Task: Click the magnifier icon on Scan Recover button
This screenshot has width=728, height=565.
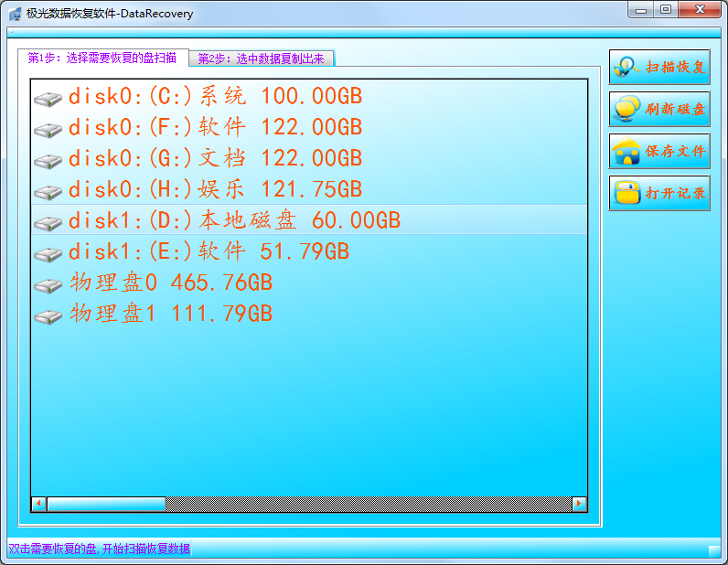Action: coord(626,67)
